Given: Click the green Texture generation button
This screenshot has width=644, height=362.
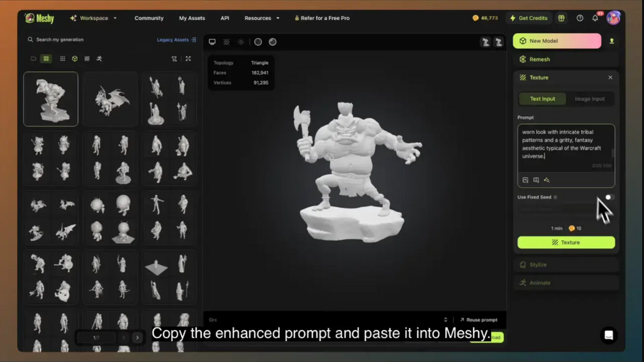Looking at the screenshot, I should click(565, 243).
